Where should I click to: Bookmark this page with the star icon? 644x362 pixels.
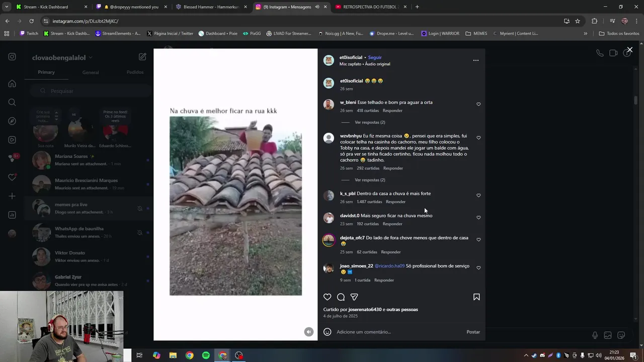click(578, 21)
